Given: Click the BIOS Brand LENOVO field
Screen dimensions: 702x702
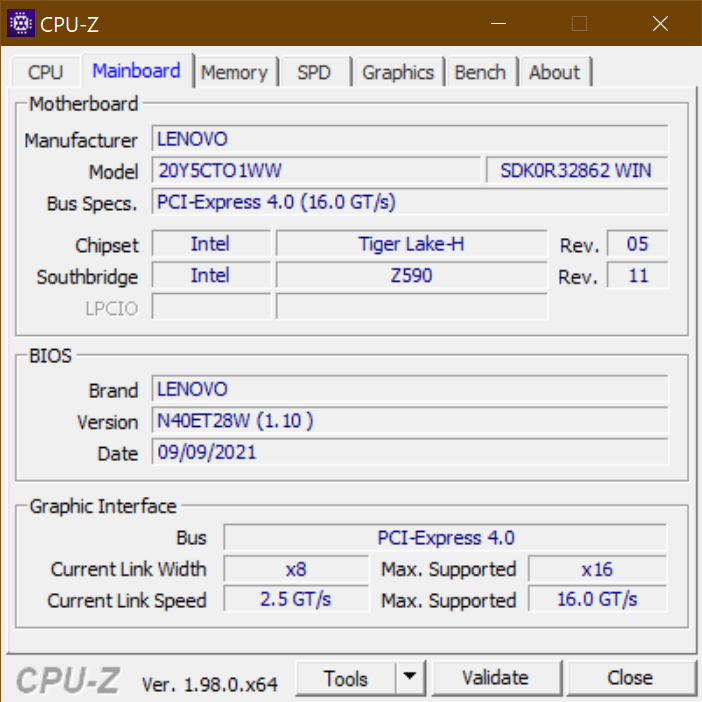Looking at the screenshot, I should pyautogui.click(x=410, y=389).
